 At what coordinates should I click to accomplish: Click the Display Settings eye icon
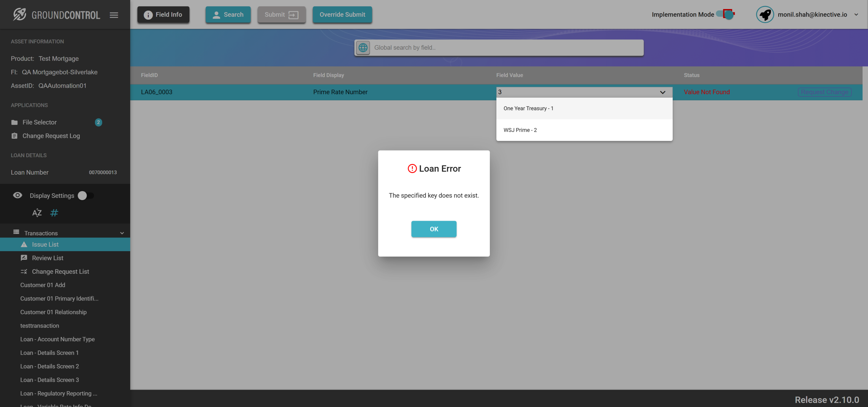coord(17,195)
